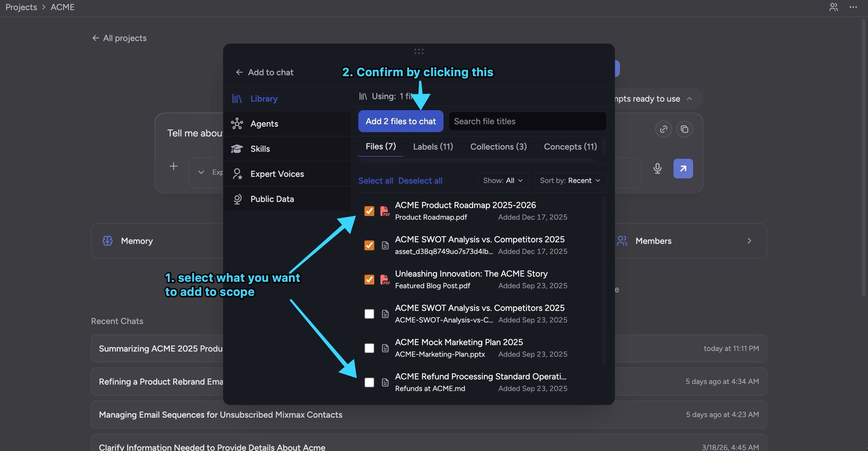The width and height of the screenshot is (868, 451).
Task: Click the Search file titles field
Action: pos(527,121)
